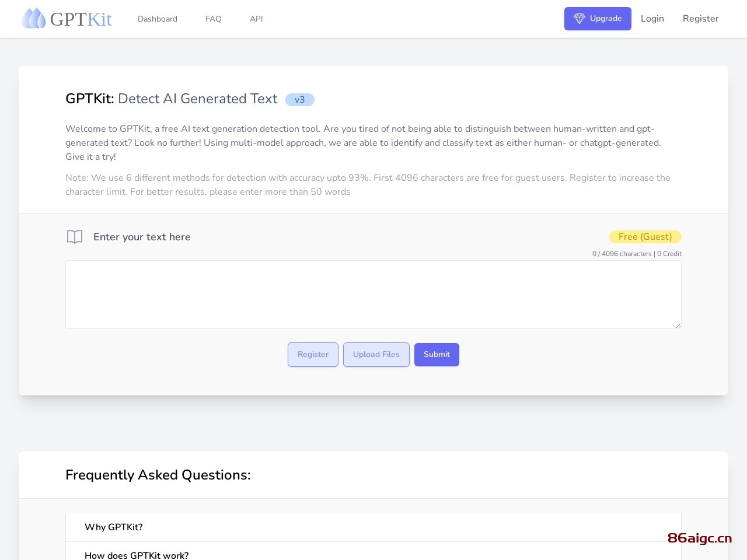Click the Login link in header

652,19
